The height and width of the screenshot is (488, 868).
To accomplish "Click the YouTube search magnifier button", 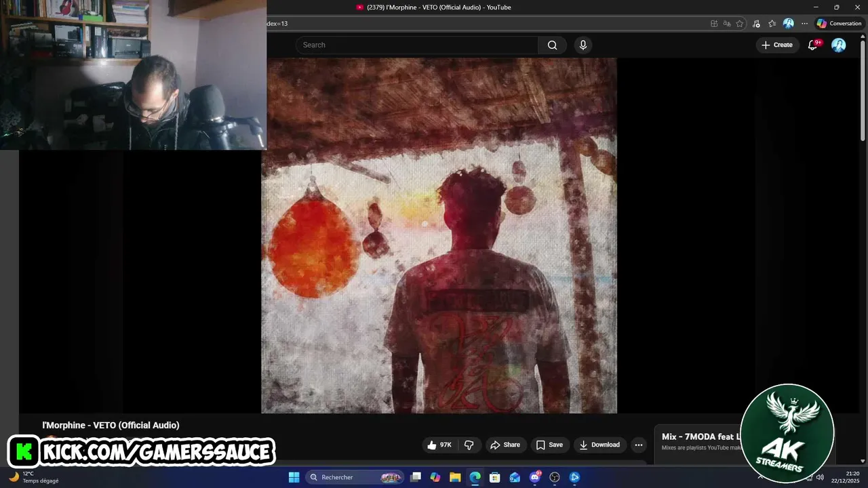I will click(552, 45).
